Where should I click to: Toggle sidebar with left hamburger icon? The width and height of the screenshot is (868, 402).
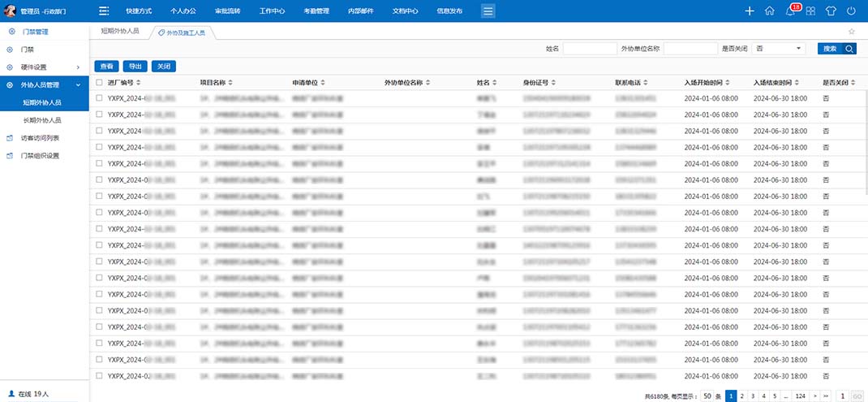104,11
